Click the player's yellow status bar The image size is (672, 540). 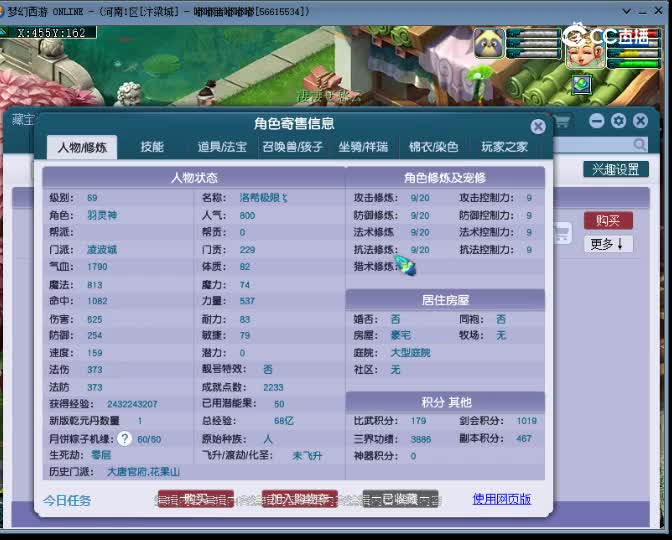tap(634, 54)
